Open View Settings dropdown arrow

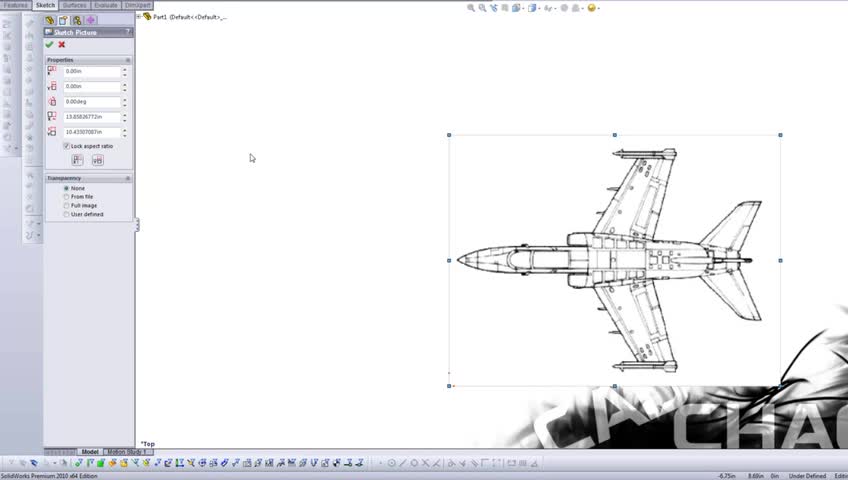(x=598, y=9)
